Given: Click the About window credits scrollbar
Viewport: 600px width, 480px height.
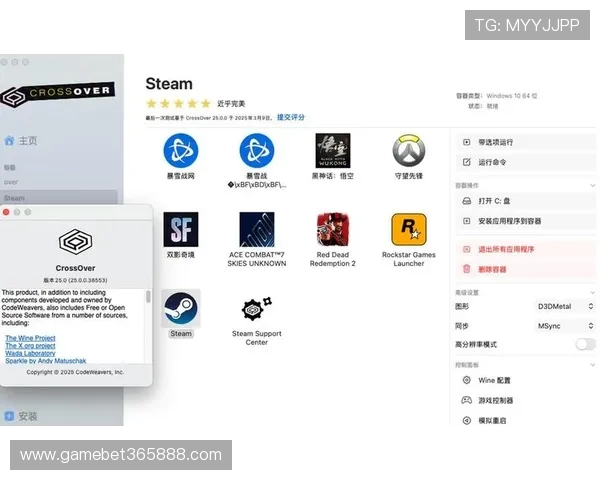Looking at the screenshot, I should [x=148, y=297].
